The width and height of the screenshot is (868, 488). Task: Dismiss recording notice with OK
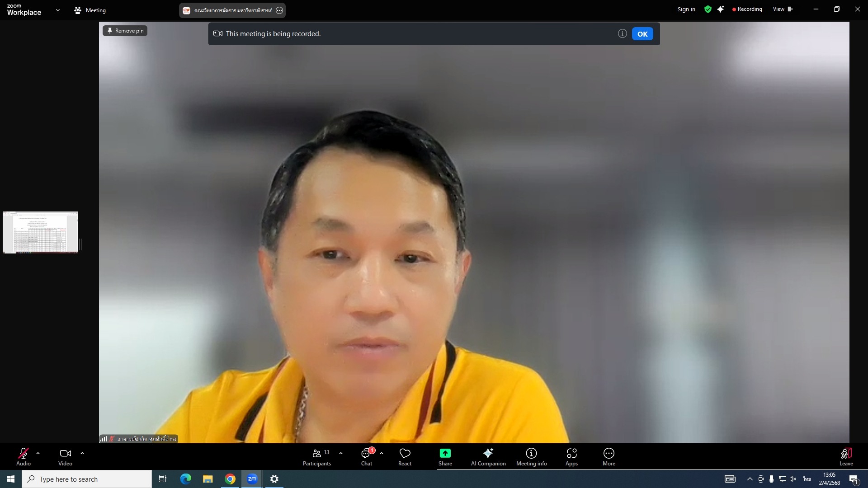pyautogui.click(x=642, y=34)
